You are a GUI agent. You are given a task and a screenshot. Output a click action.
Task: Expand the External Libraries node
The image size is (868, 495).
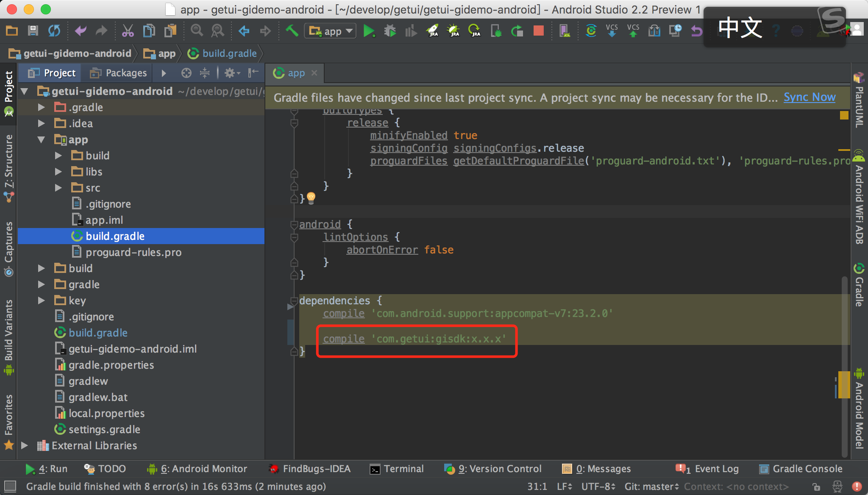click(25, 445)
